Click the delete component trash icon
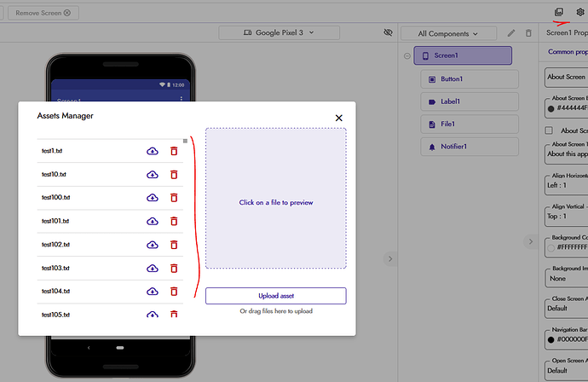 click(528, 33)
